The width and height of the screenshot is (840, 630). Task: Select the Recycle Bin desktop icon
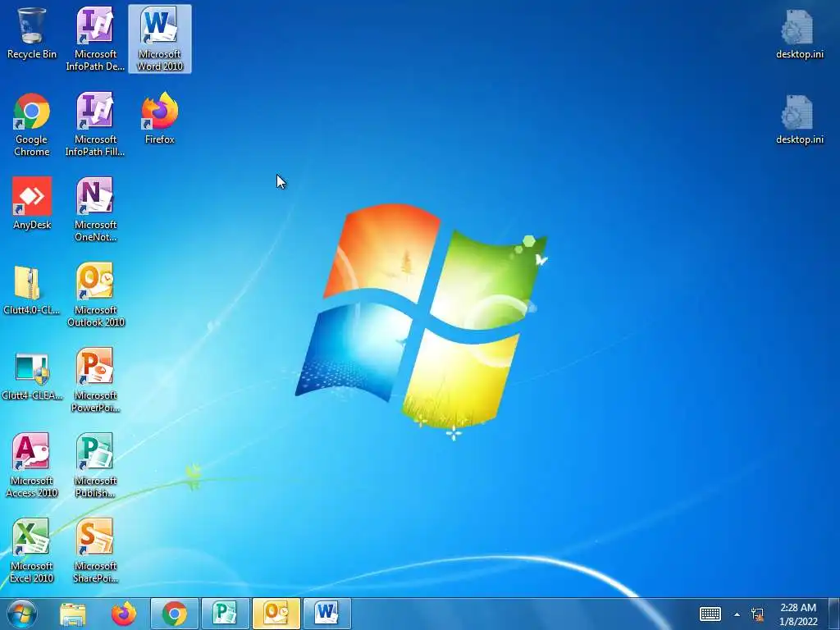(32, 33)
